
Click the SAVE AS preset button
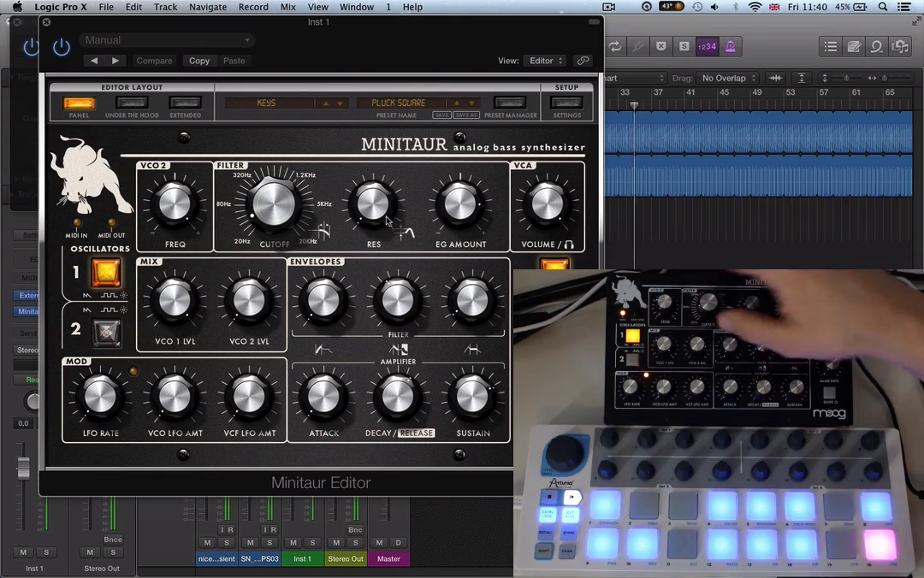(466, 115)
